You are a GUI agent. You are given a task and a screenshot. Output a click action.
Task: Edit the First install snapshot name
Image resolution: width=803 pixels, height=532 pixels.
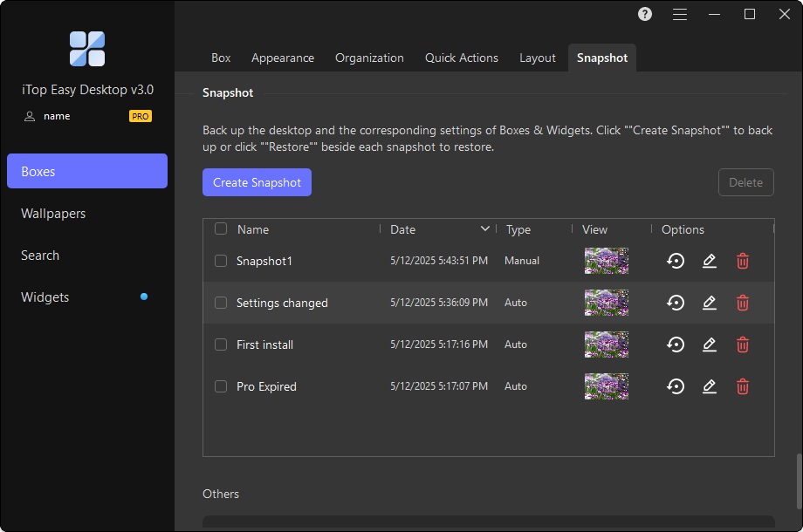click(x=710, y=344)
